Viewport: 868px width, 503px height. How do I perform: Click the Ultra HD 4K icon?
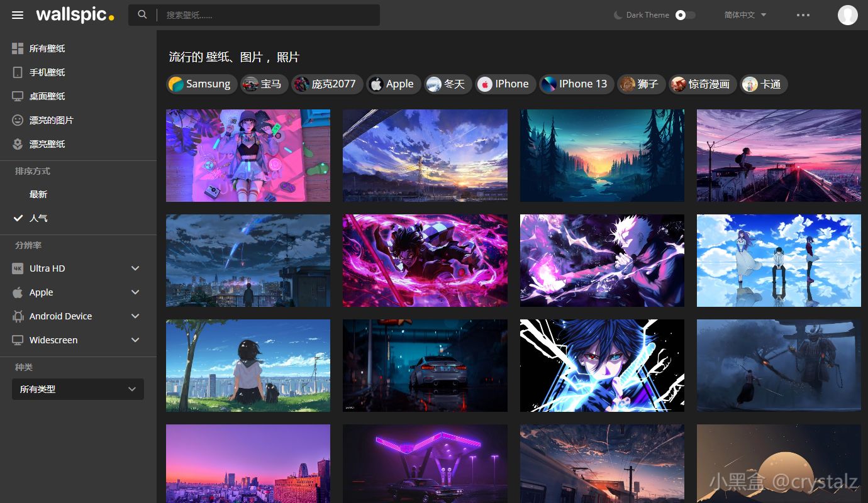coord(18,268)
